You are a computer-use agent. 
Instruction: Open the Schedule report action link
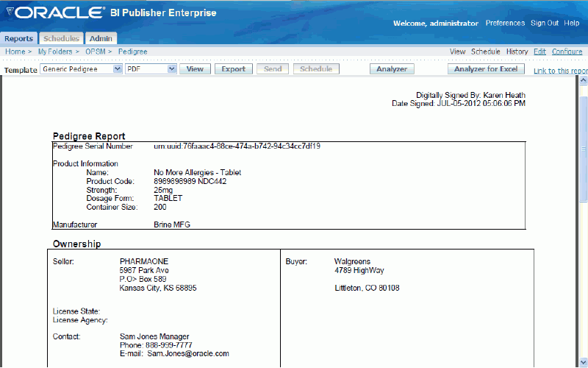(x=486, y=52)
